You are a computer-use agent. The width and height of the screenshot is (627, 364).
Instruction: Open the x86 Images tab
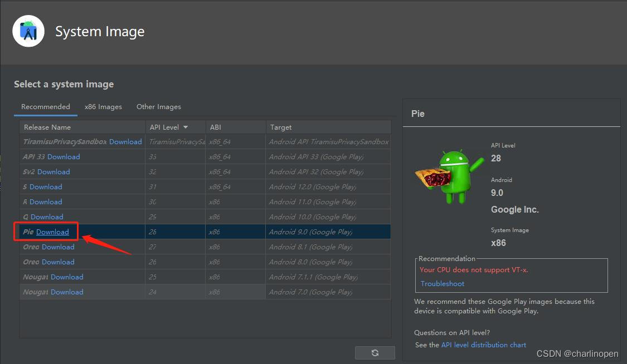[103, 107]
